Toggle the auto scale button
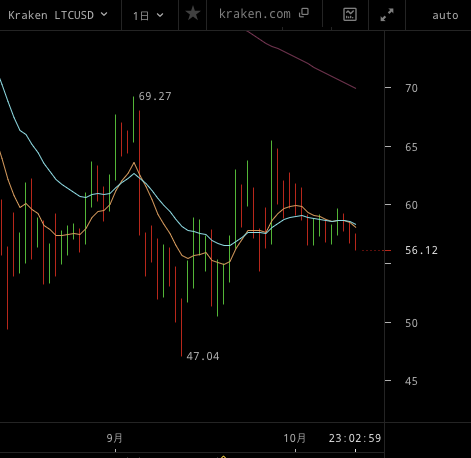The image size is (471, 458). tap(445, 16)
